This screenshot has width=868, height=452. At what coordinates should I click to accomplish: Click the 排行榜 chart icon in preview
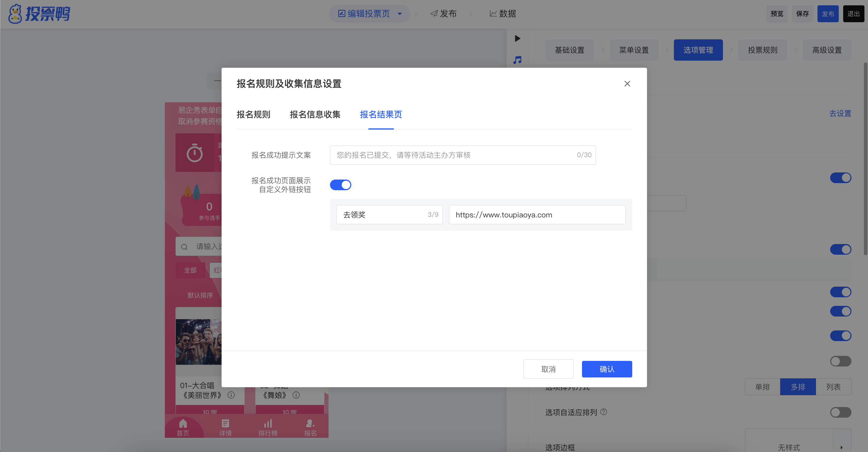coord(268,423)
